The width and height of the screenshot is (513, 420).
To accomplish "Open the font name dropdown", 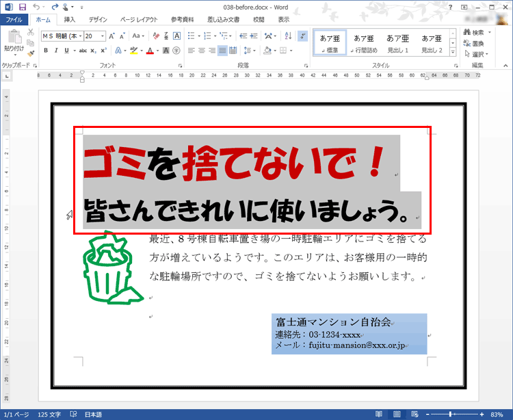I will 81,36.
